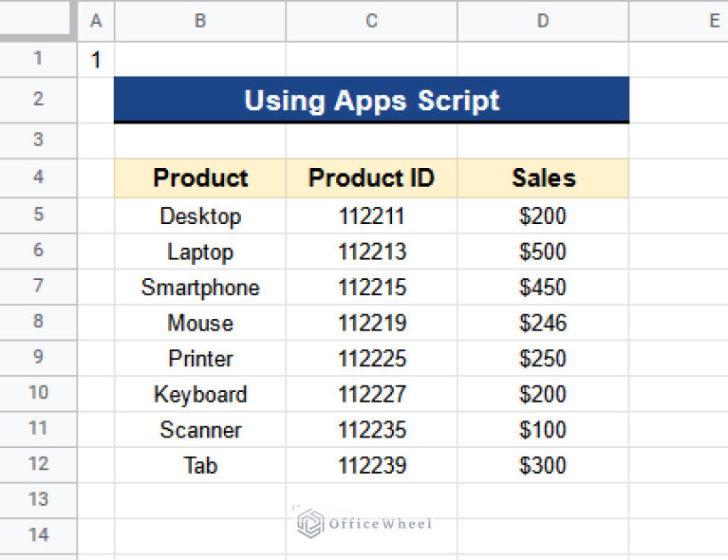This screenshot has width=728, height=560.
Task: Click the Scanner sales cell $100
Action: coord(543,430)
